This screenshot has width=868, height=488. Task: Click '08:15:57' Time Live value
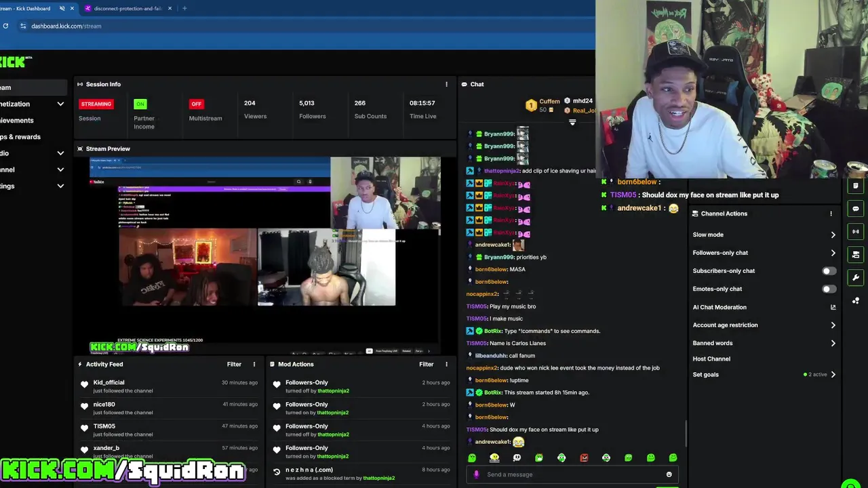pos(422,103)
